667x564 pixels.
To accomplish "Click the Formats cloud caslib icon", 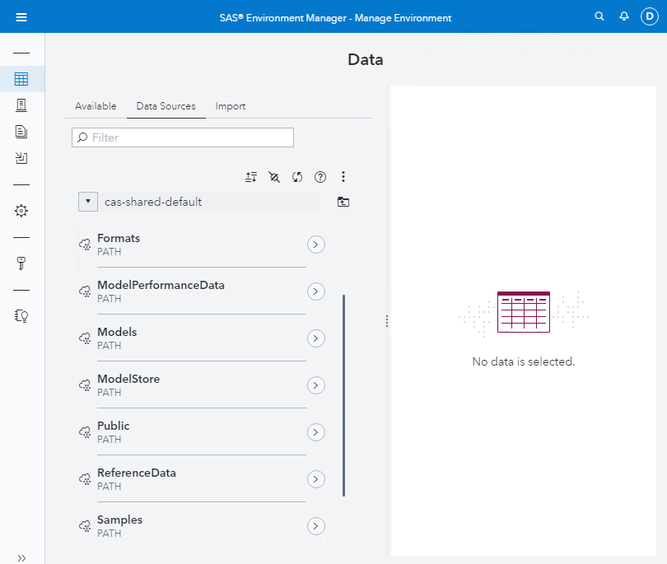I will point(85,245).
